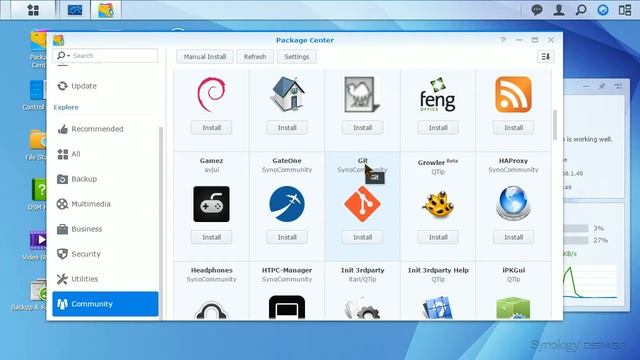This screenshot has height=360, width=640.
Task: Click the Package Center scrollbar thumb
Action: (555, 125)
